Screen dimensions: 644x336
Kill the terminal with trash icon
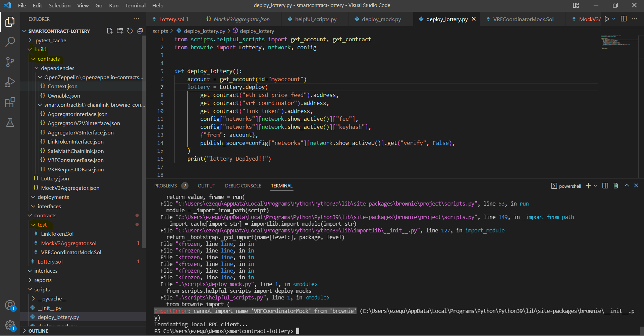615,186
